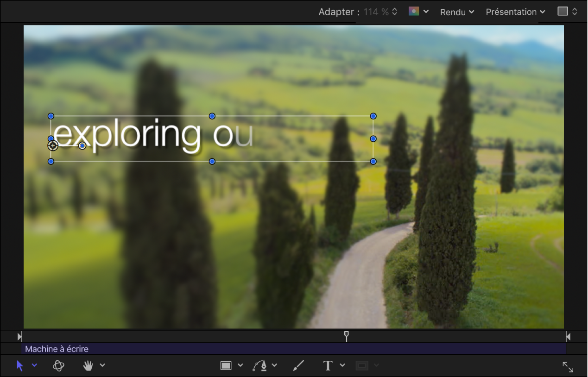The height and width of the screenshot is (377, 588).
Task: Click the text anchor point crosshair handle
Action: [x=53, y=146]
